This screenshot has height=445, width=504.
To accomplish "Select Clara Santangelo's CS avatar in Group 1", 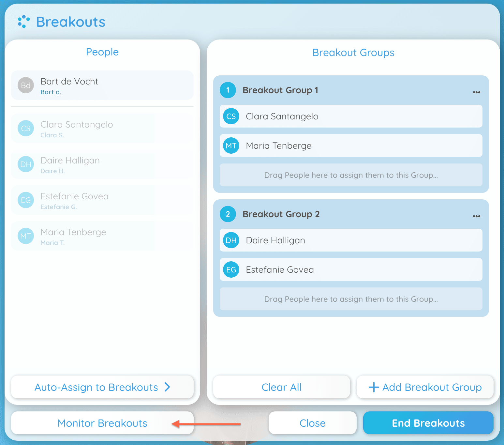I will point(231,116).
